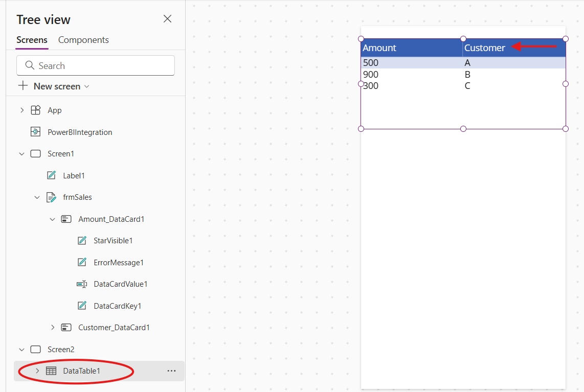
Task: Close the Tree view panel
Action: tap(167, 19)
